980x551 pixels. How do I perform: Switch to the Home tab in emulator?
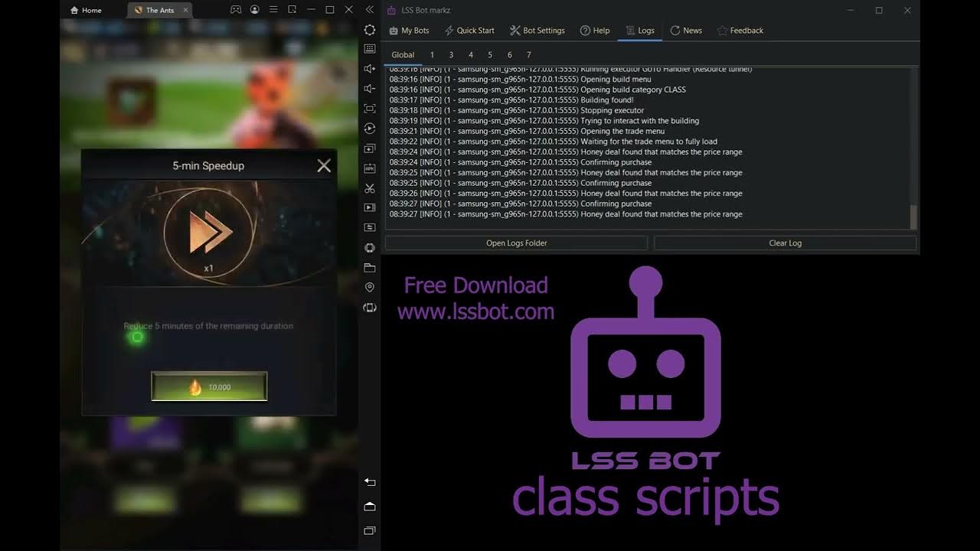coord(86,10)
